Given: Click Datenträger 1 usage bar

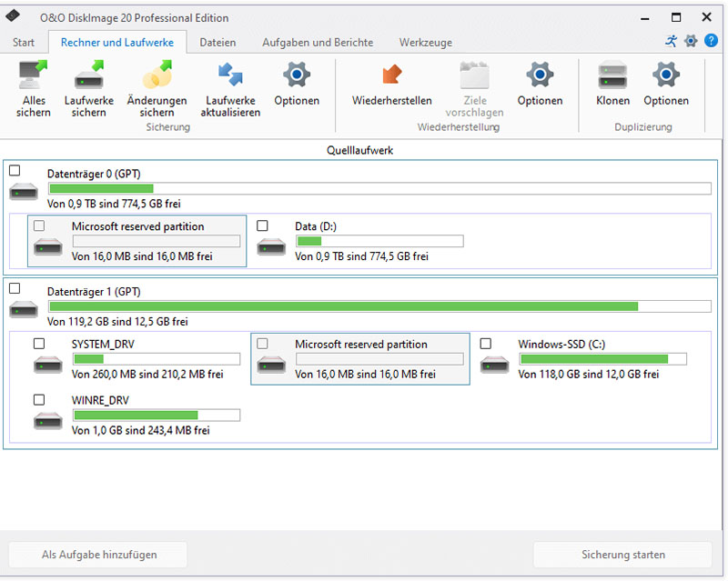Looking at the screenshot, I should pyautogui.click(x=379, y=306).
